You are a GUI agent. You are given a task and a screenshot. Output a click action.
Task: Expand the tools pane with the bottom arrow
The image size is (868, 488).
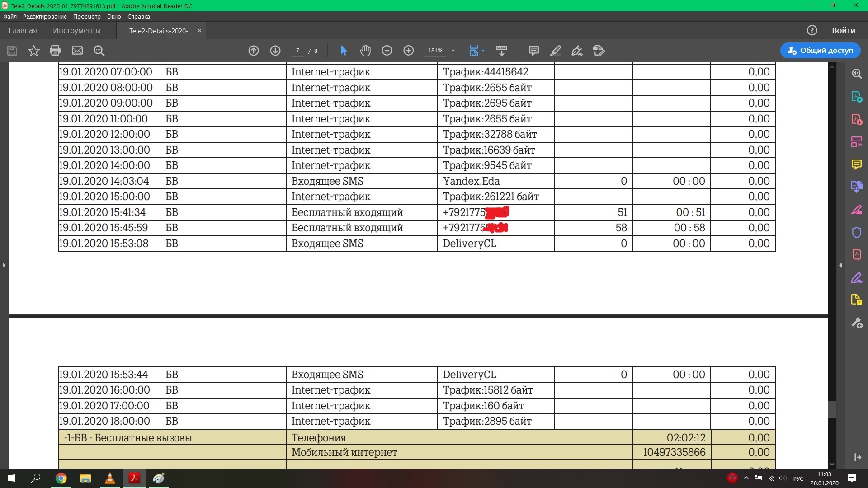[858, 457]
